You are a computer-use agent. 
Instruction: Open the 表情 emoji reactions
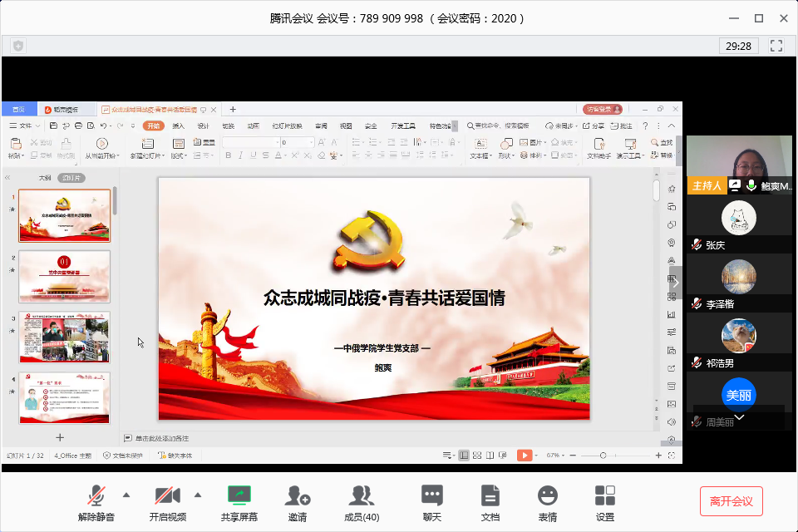548,502
